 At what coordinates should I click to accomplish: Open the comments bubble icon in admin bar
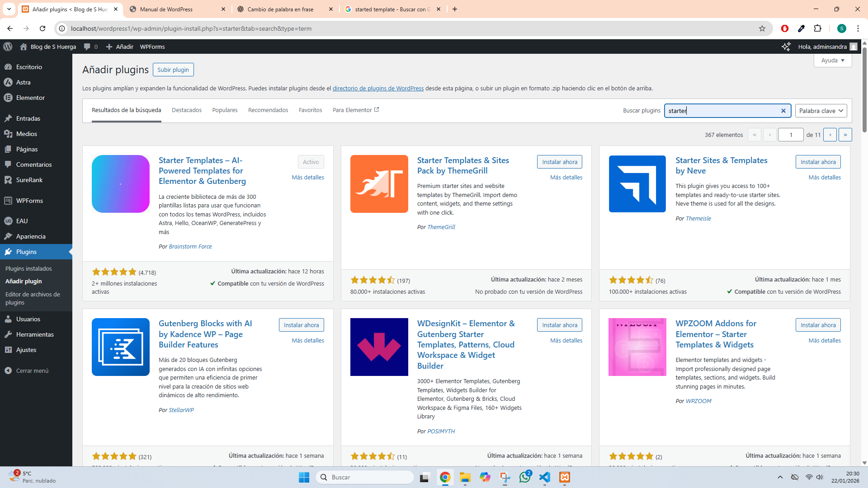pos(87,47)
